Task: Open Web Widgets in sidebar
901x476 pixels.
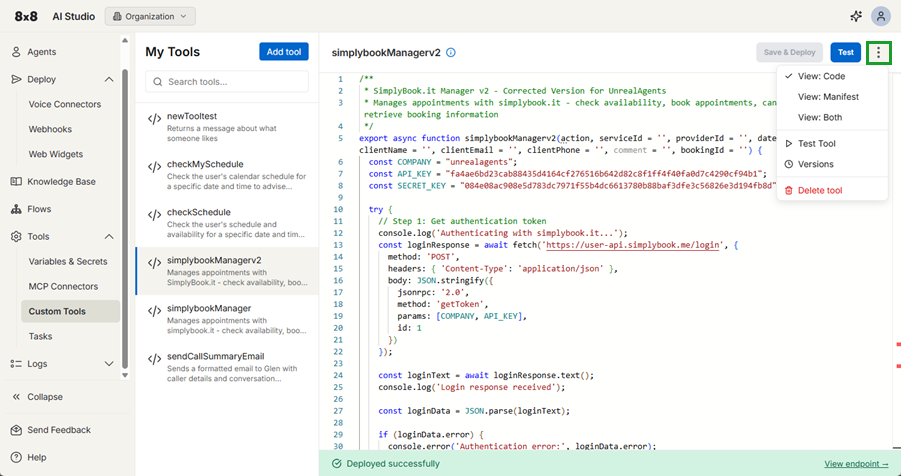Action: 56,154
